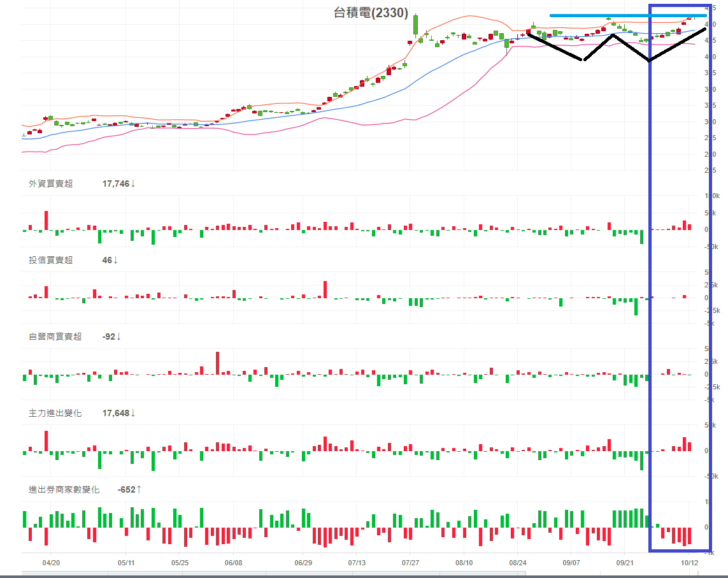Click the 17,648 main force value

(x=116, y=413)
